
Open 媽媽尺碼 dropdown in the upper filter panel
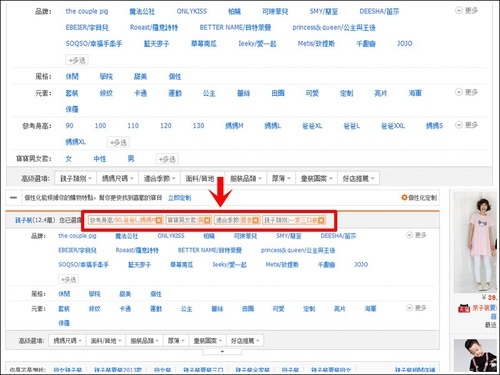point(118,179)
